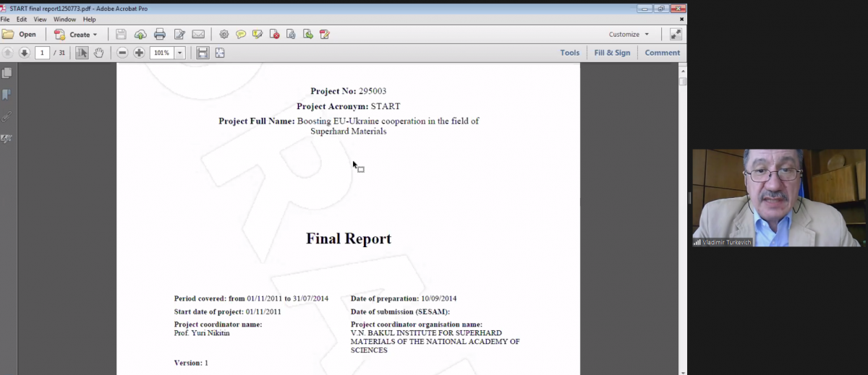
Task: Zoom out with the minus button
Action: click(x=122, y=53)
